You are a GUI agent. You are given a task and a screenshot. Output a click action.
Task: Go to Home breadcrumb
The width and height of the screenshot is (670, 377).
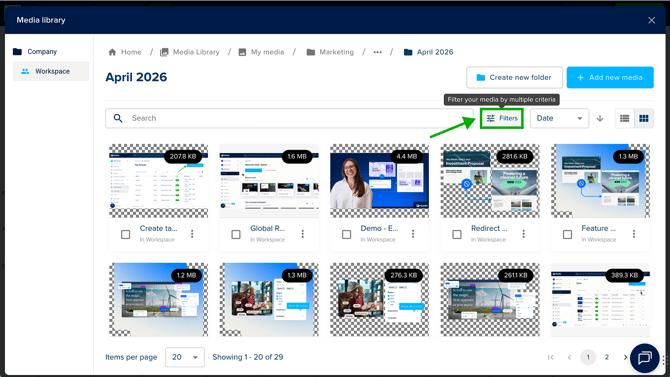[x=125, y=52]
